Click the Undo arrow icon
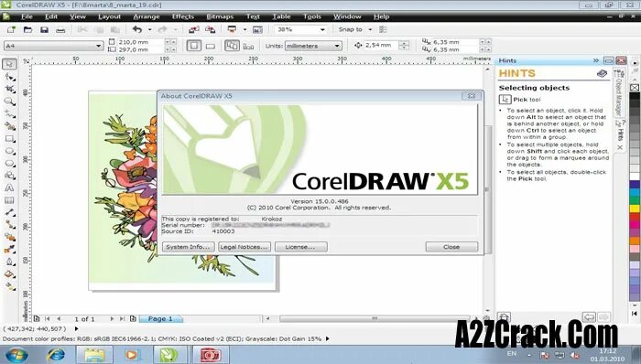Image resolution: width=641 pixels, height=364 pixels. pyautogui.click(x=137, y=30)
